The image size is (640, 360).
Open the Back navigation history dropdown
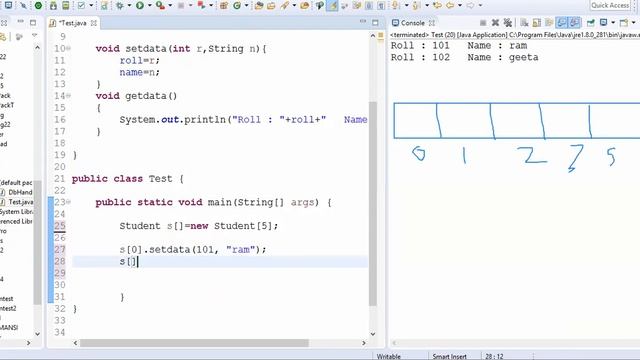(460, 5)
